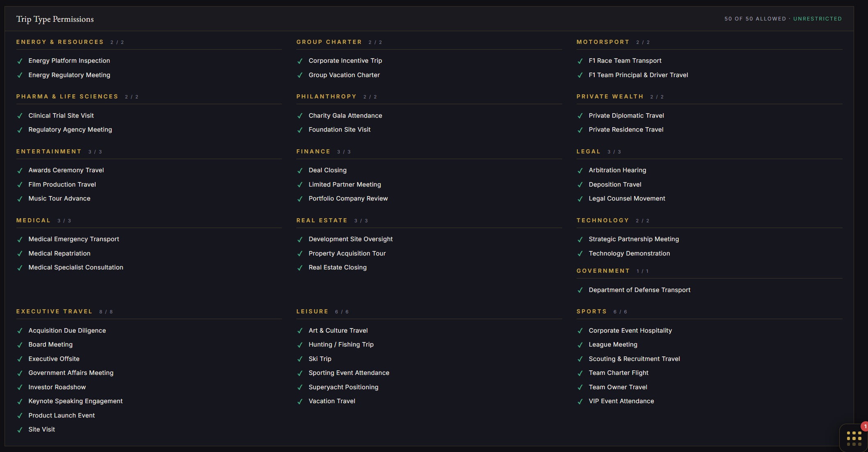The height and width of the screenshot is (452, 868).
Task: Select Music Tour Advance entry
Action: tap(60, 199)
